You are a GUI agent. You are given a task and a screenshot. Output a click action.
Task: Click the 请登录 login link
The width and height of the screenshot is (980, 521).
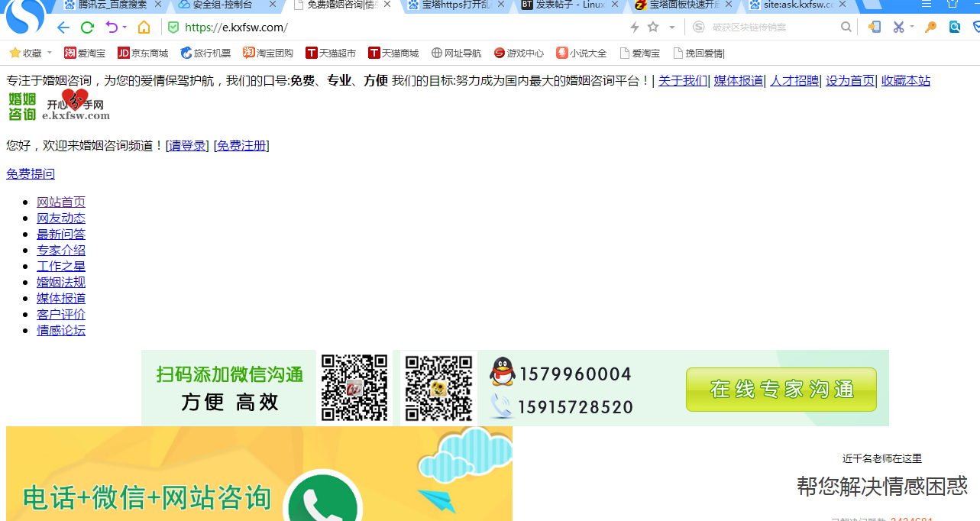tap(187, 145)
